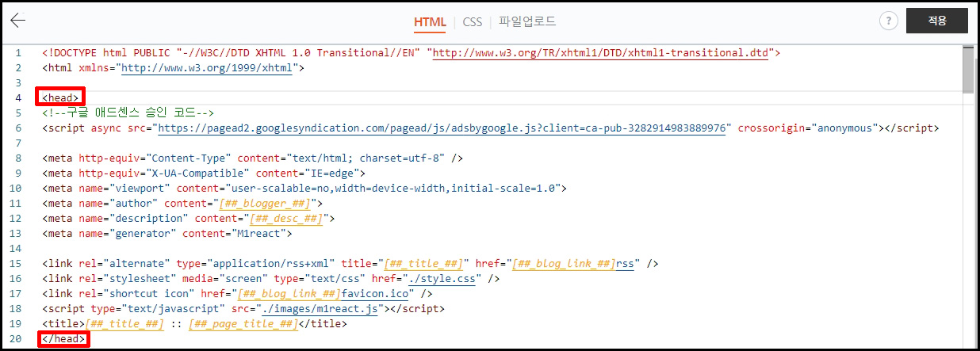Place cursor on closing </head> tag

63,339
